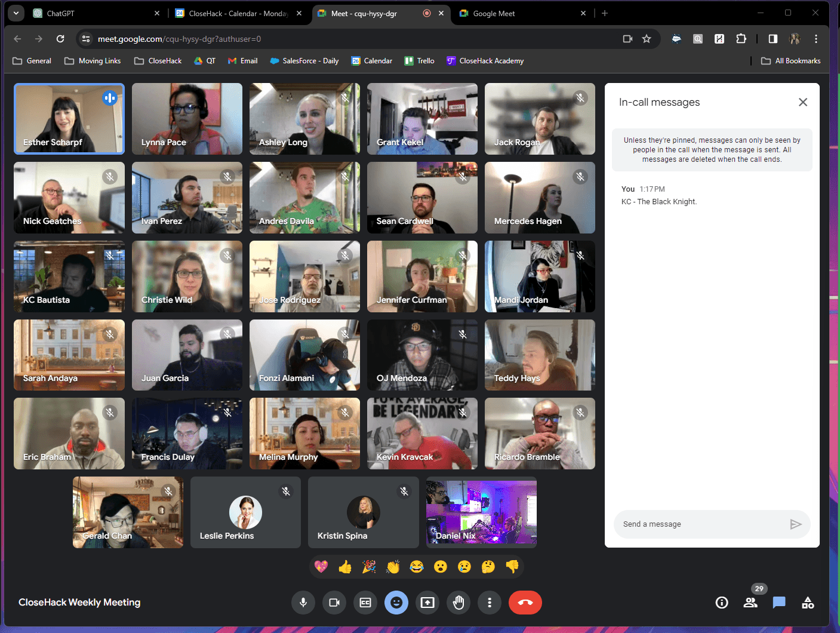
Task: Open the tab search chevron
Action: pos(16,13)
